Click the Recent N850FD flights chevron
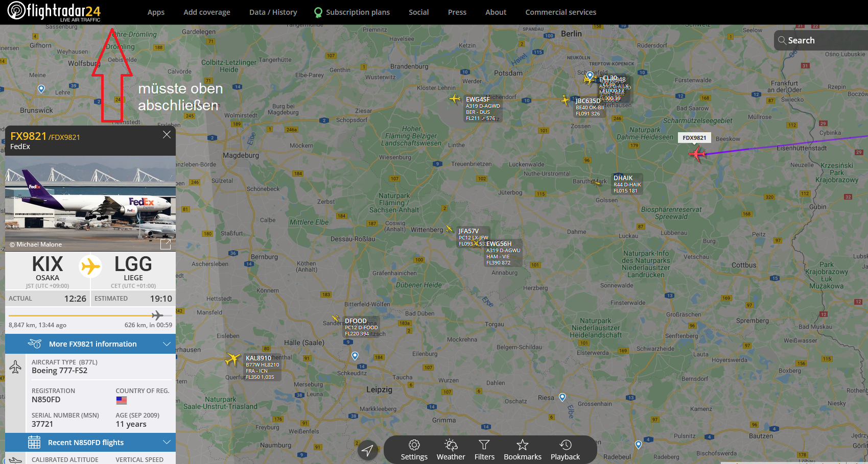This screenshot has height=464, width=868. pos(167,442)
